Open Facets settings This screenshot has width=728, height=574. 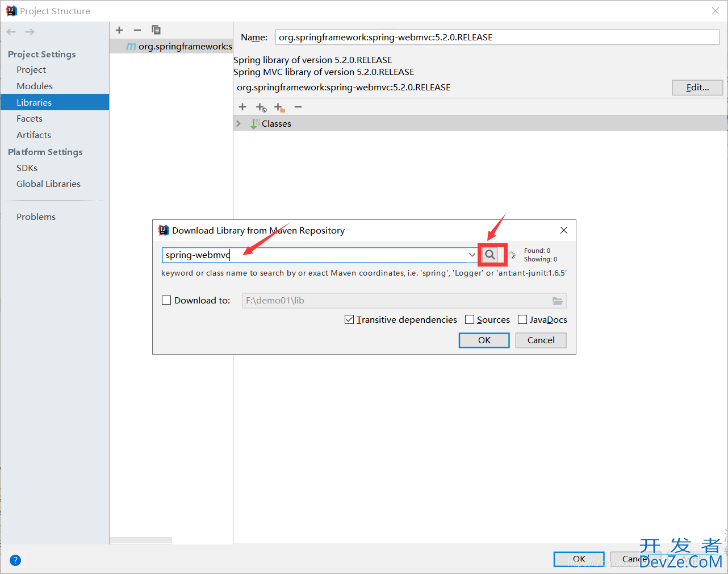[30, 118]
